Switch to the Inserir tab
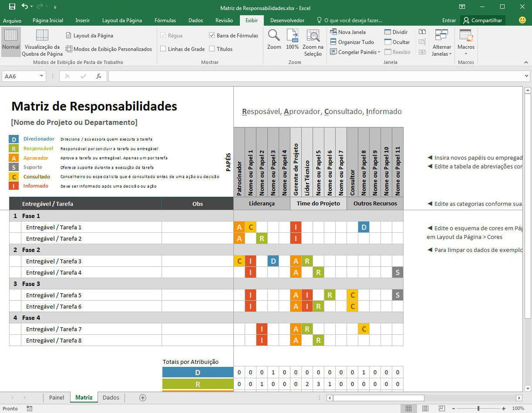 [82, 21]
